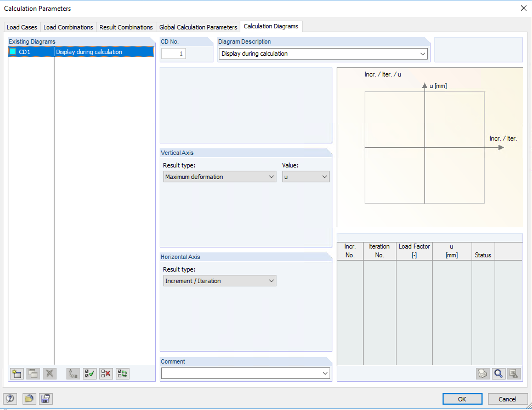The height and width of the screenshot is (410, 532).
Task: Open the Value dropdown showing u
Action: click(x=324, y=177)
